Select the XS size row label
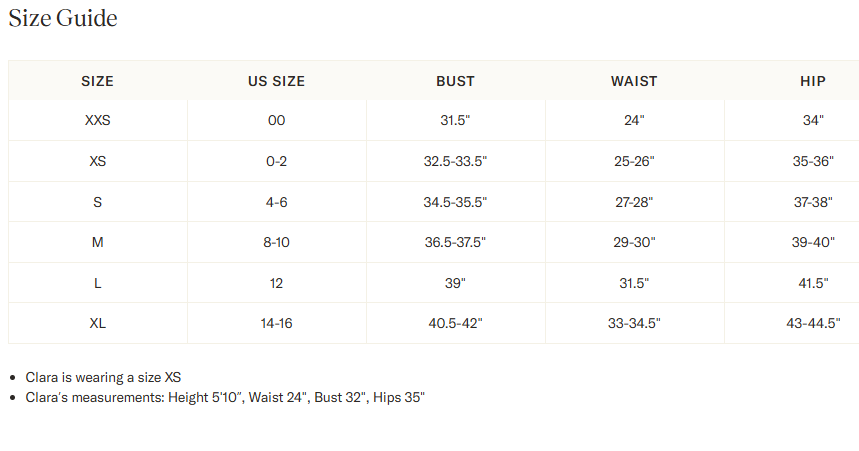Screen dimensions: 859x451 (98, 162)
